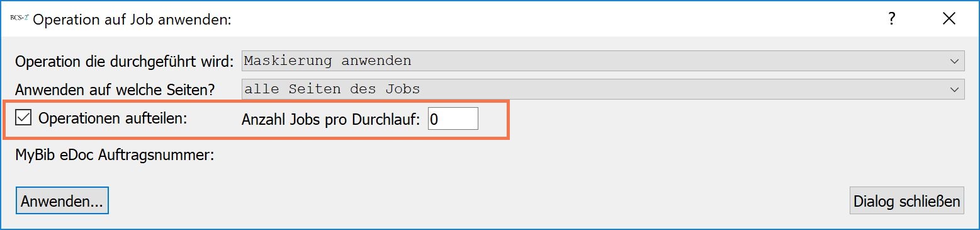
Task: Open help via the question mark button
Action: [891, 19]
